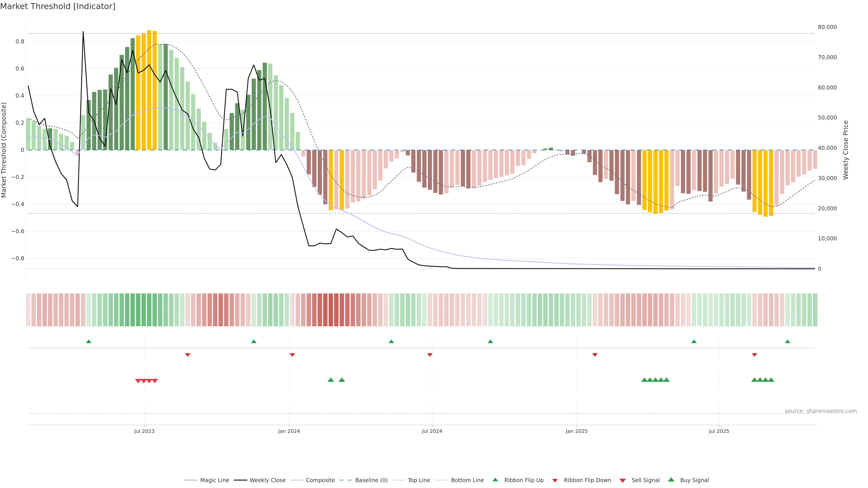Click the Ribbon Flip Up legend triangle icon

pyautogui.click(x=495, y=480)
